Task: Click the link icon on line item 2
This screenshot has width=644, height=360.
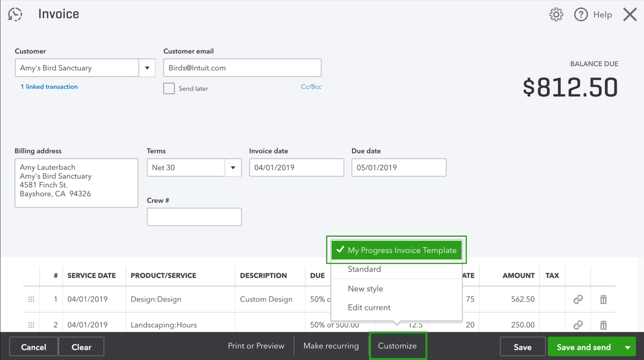Action: 578,325
